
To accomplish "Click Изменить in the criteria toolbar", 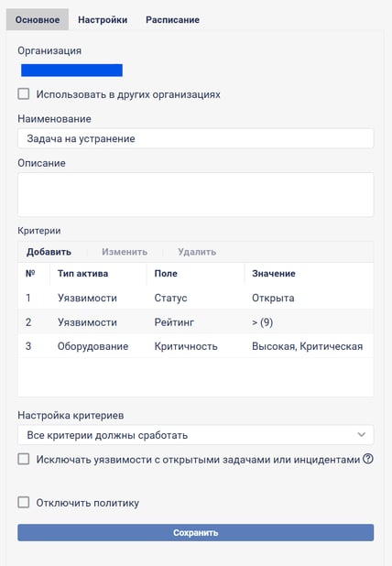I will click(x=125, y=252).
